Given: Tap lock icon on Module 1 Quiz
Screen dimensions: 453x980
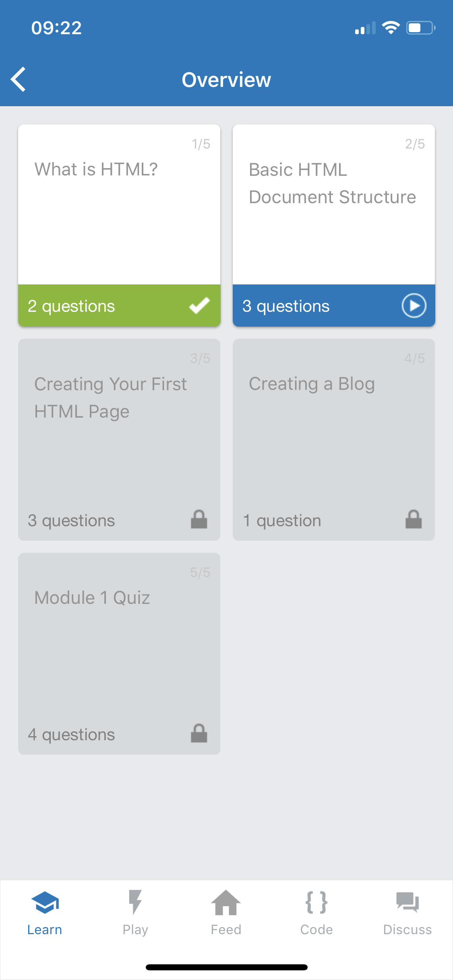Looking at the screenshot, I should pyautogui.click(x=199, y=733).
